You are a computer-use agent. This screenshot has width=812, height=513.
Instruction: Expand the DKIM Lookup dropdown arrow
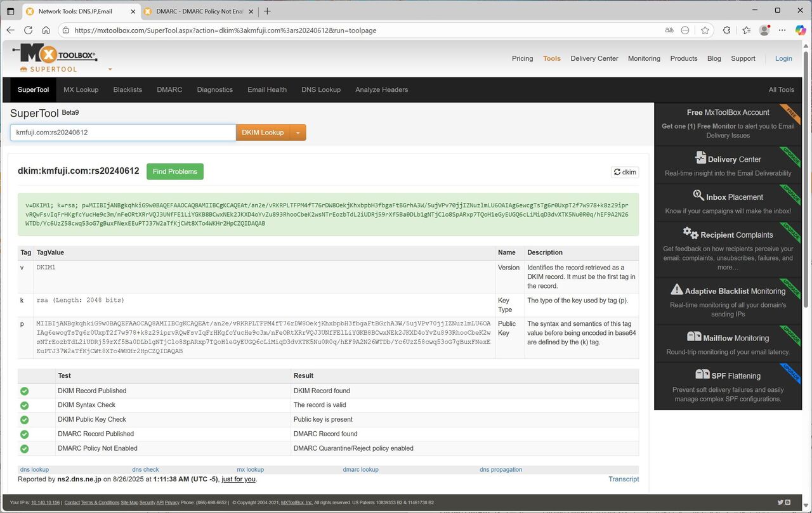pos(298,133)
